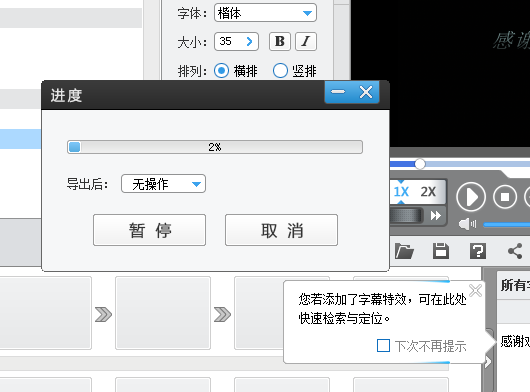530x392 pixels.
Task: Select 横排 horizontal layout radio
Action: tap(221, 71)
